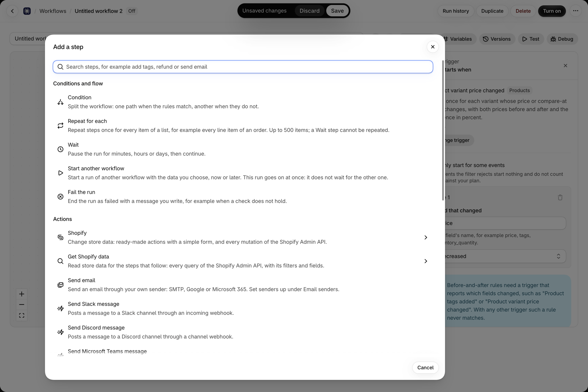Click the Fail the run circle-x icon
This screenshot has height=392, width=588.
pos(60,197)
